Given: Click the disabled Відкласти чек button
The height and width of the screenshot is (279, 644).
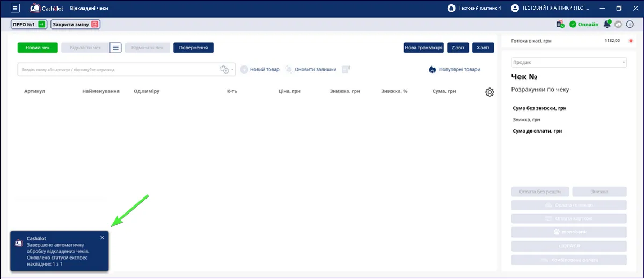Looking at the screenshot, I should (x=85, y=48).
